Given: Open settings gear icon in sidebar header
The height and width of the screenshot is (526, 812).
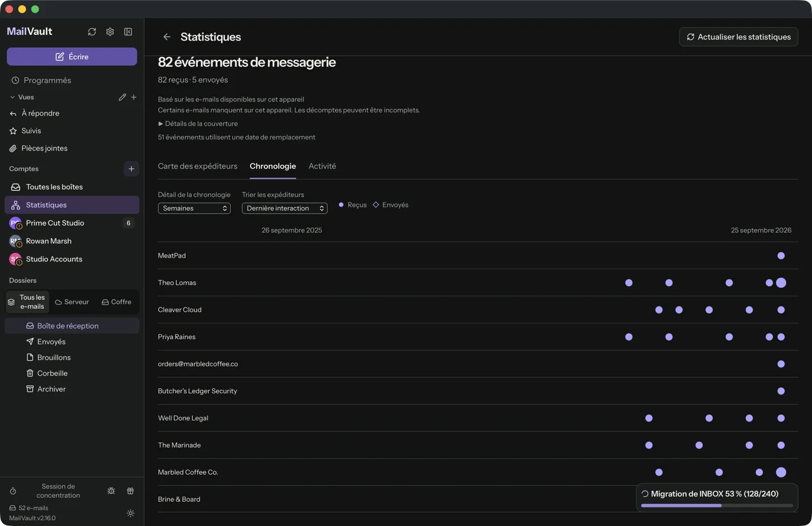Looking at the screenshot, I should pyautogui.click(x=110, y=32).
